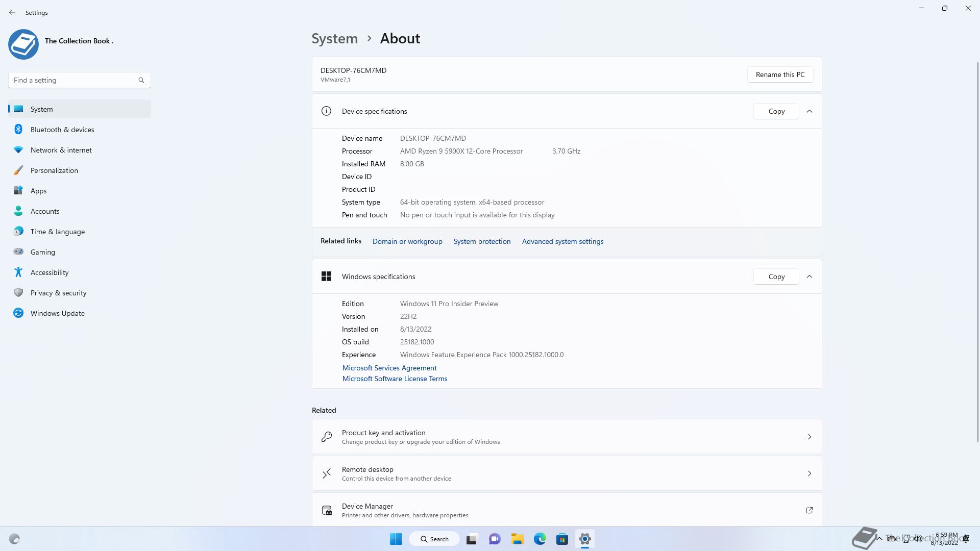The height and width of the screenshot is (551, 980).
Task: Open Time & language settings
Action: pos(80,232)
